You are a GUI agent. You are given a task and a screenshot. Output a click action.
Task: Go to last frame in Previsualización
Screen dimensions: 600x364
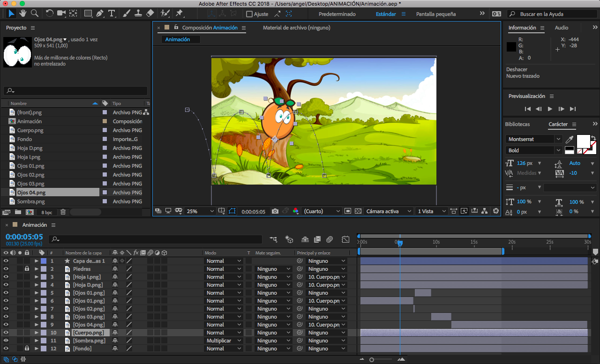click(x=572, y=109)
